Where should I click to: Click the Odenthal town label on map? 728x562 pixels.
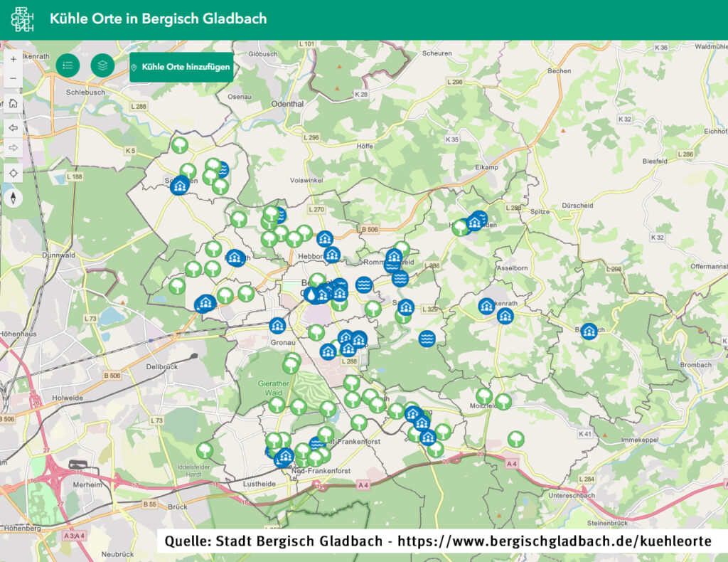287,103
